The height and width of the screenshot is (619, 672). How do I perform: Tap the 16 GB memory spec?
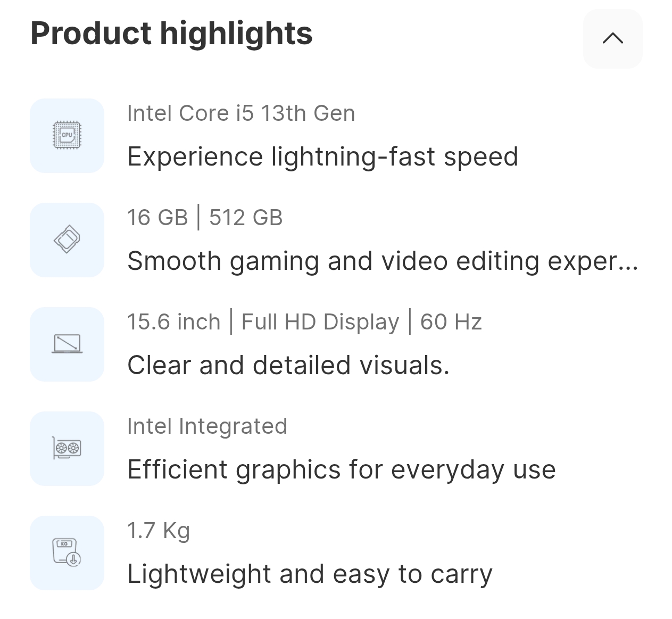coord(157,218)
